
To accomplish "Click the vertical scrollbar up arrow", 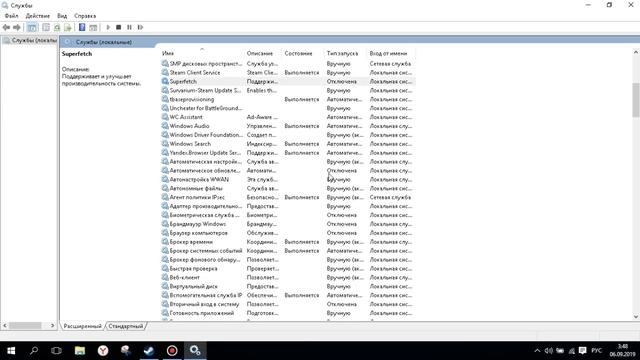I will (636, 52).
